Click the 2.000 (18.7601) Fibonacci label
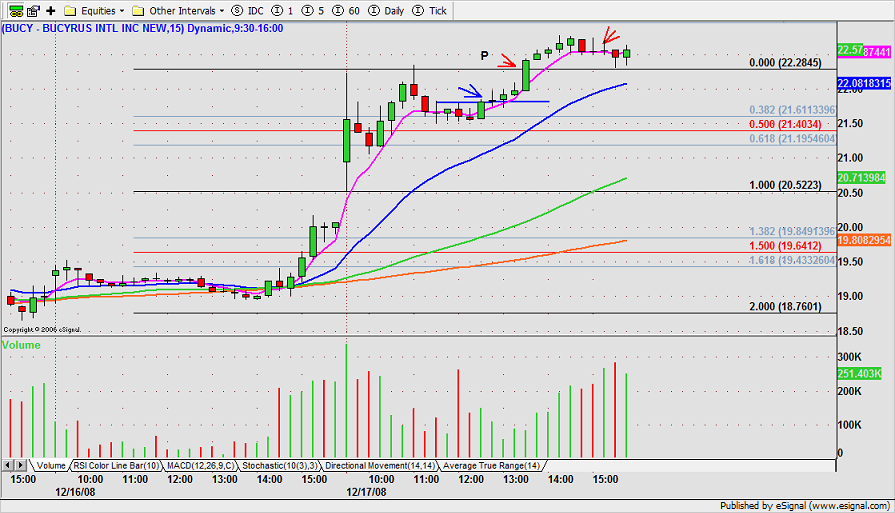This screenshot has height=513, width=895. pyautogui.click(x=785, y=306)
